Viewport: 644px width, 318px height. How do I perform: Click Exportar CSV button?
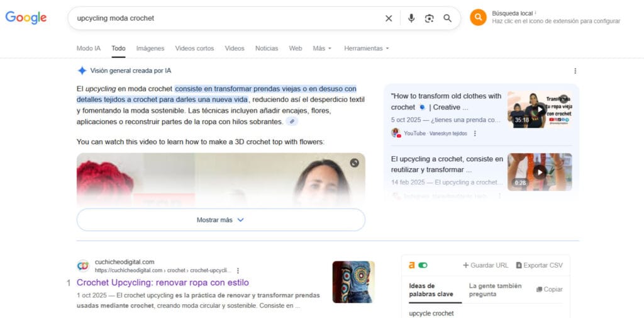539,265
